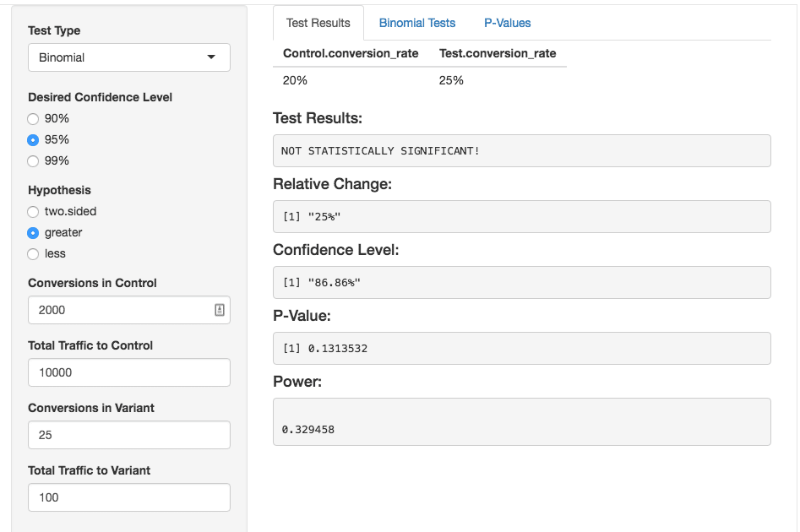Image resolution: width=800 pixels, height=532 pixels.
Task: Focus the Conversions in Variant input
Action: [128, 435]
